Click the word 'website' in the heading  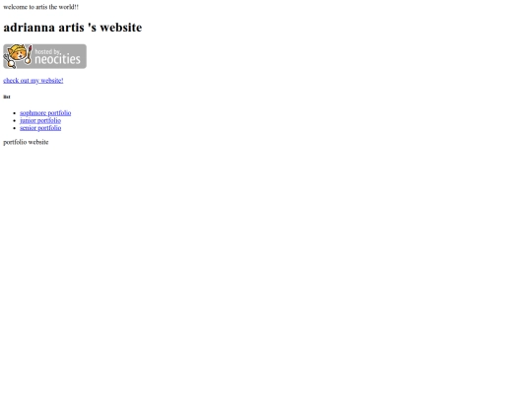(121, 28)
